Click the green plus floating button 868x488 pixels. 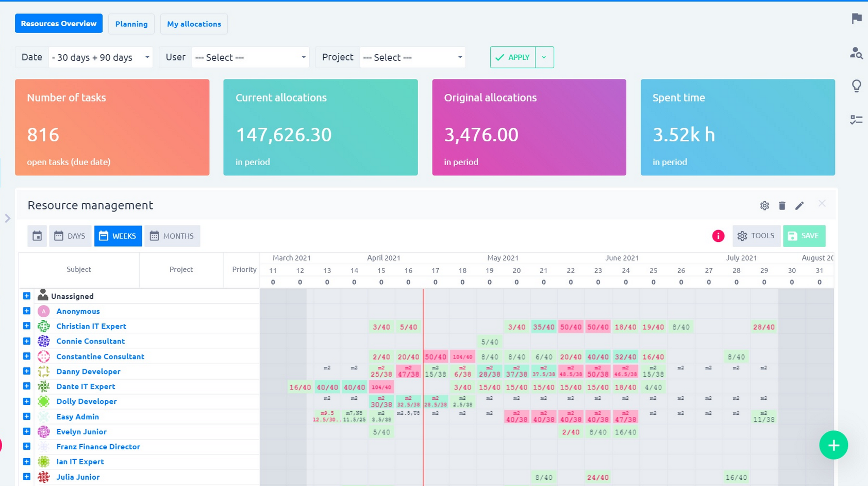[833, 445]
